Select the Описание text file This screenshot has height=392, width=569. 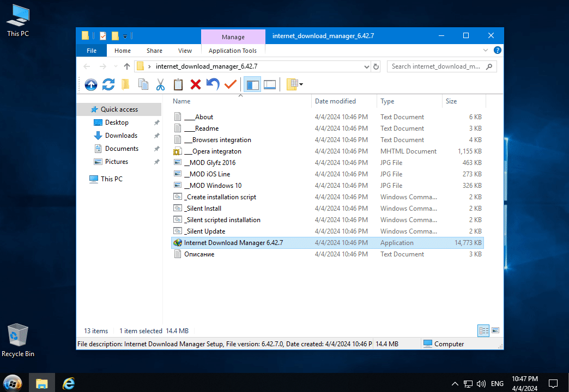[328, 254]
